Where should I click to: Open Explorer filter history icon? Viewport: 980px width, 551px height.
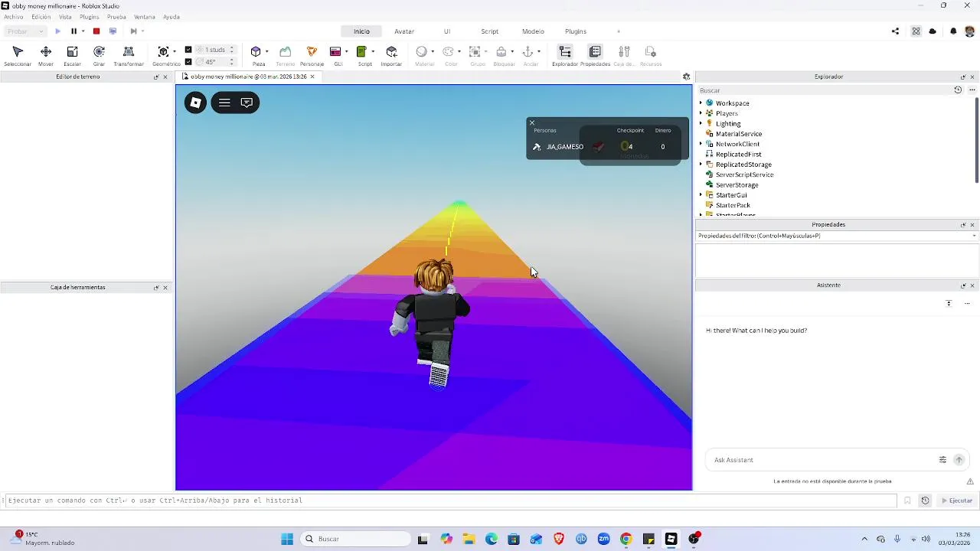[958, 90]
